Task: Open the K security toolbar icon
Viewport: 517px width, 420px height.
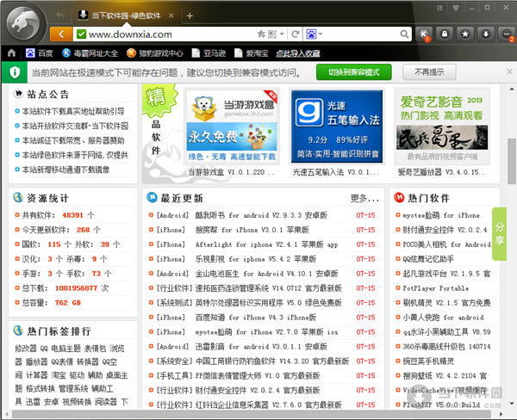Action: coord(424,34)
